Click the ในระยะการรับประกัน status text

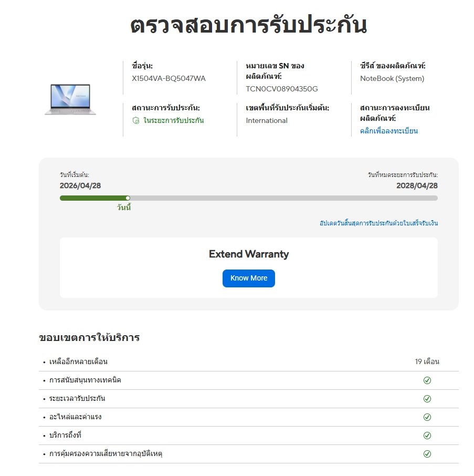pyautogui.click(x=173, y=120)
